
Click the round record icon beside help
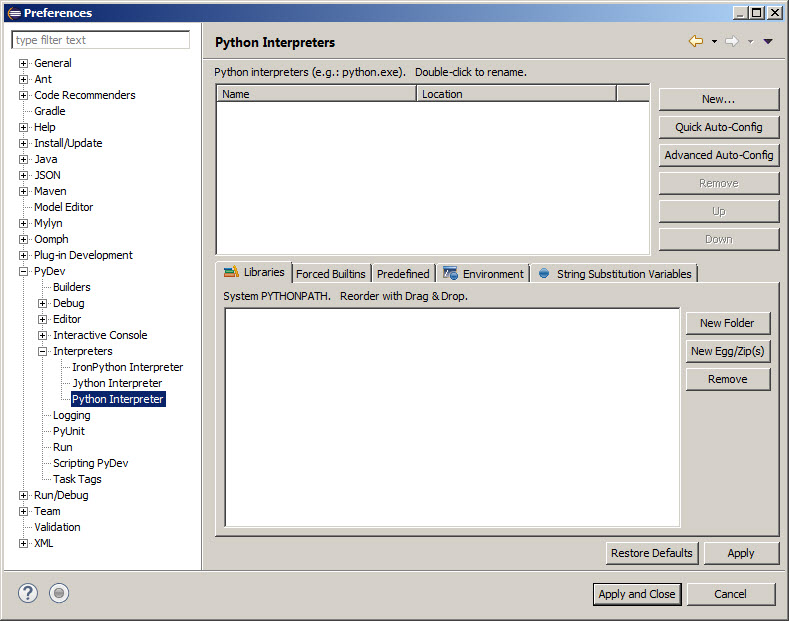point(59,593)
